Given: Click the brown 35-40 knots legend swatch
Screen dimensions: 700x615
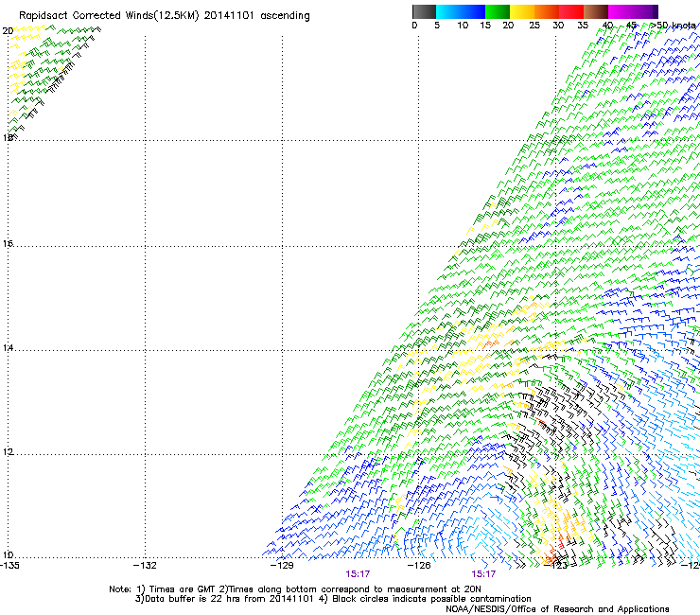Looking at the screenshot, I should [x=596, y=11].
